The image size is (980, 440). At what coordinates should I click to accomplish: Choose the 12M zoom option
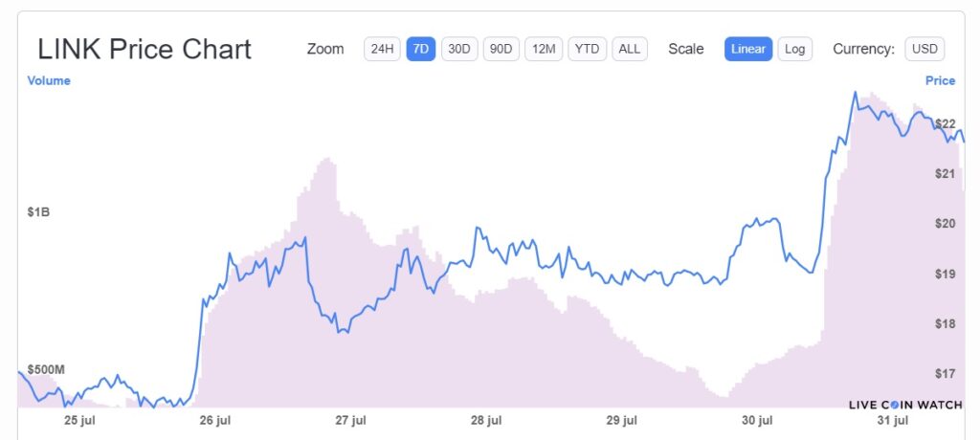(544, 49)
